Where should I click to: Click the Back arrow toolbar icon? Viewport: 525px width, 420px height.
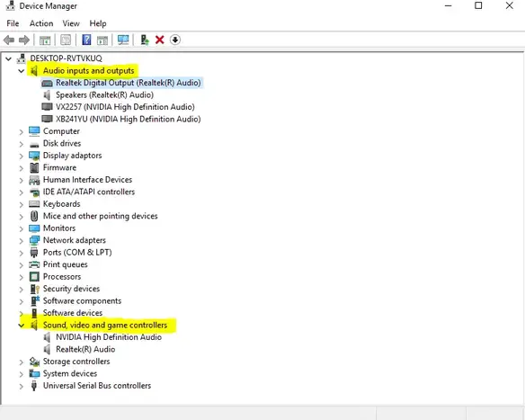click(x=9, y=40)
